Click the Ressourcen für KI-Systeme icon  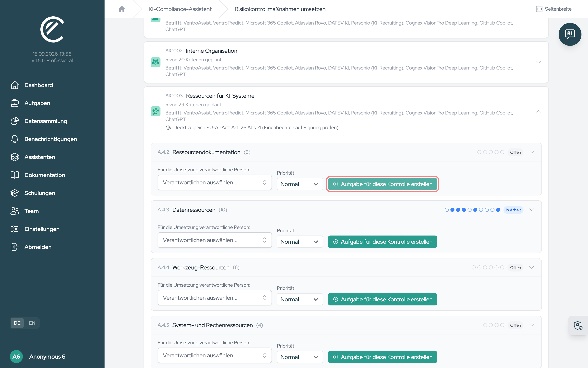(x=156, y=111)
